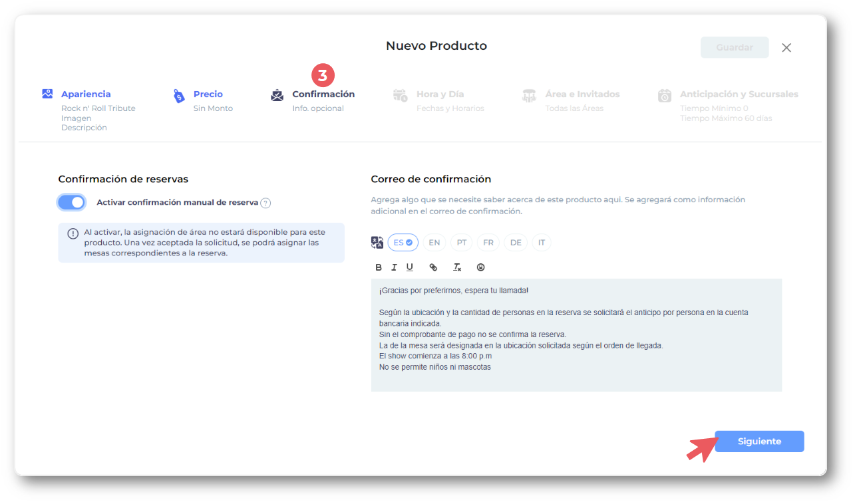Click the 'Fechas y Horarios' text
The height and width of the screenshot is (504, 855).
coord(450,108)
